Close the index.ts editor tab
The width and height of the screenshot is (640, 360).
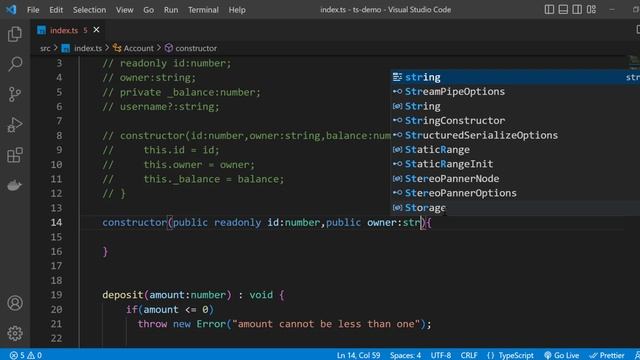[96, 30]
